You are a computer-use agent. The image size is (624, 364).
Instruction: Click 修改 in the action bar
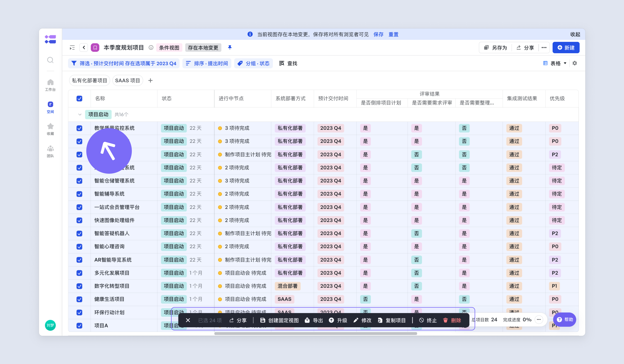pos(362,320)
